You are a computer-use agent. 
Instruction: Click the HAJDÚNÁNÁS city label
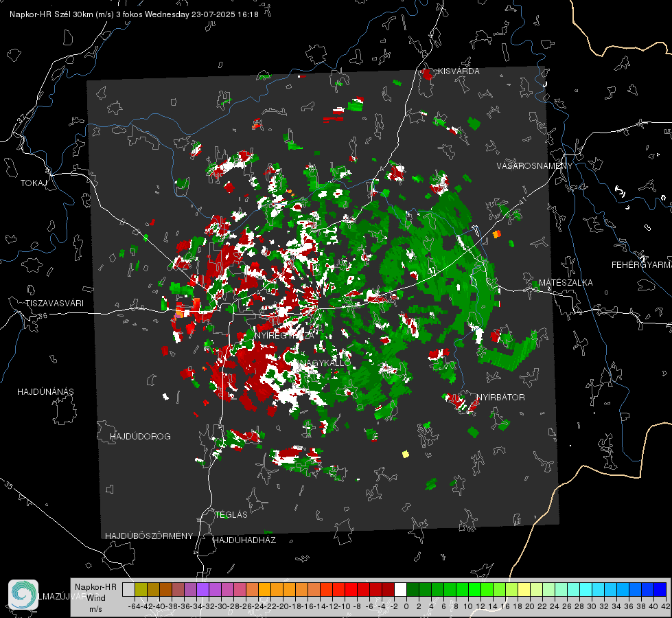(45, 392)
